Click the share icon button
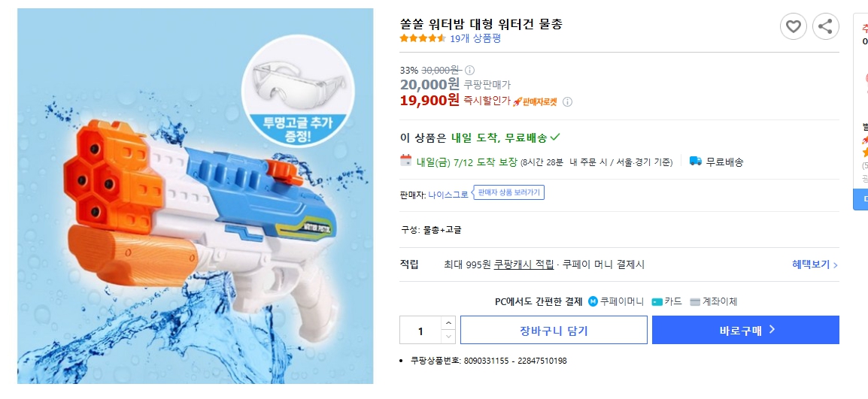 (x=826, y=27)
